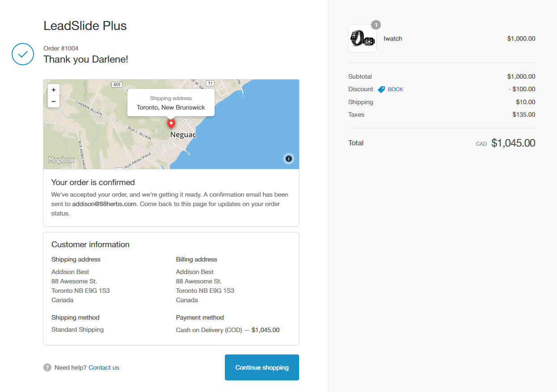
Task: Click the quantity badge on Iwatch
Action: [376, 25]
